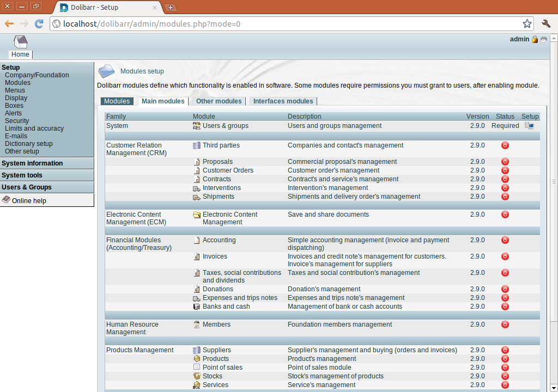Collapse the Setup menu section header
Viewport: 558px width, 392px height.
[x=11, y=67]
